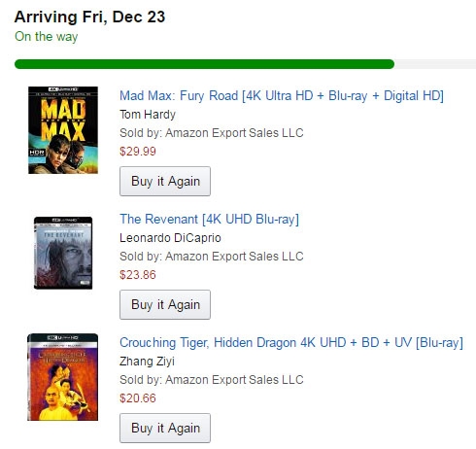Click the $29.99 price for Mad Max
Image resolution: width=476 pixels, height=449 pixels.
pyautogui.click(x=138, y=152)
